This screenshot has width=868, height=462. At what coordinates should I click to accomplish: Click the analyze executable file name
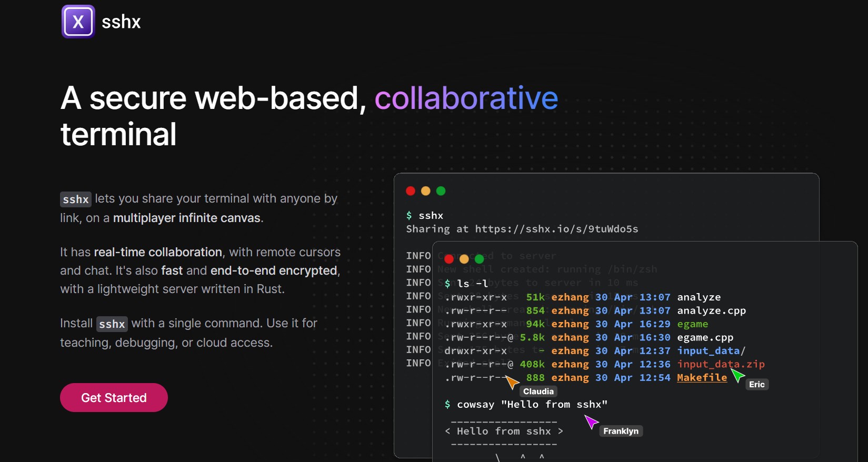coord(699,297)
